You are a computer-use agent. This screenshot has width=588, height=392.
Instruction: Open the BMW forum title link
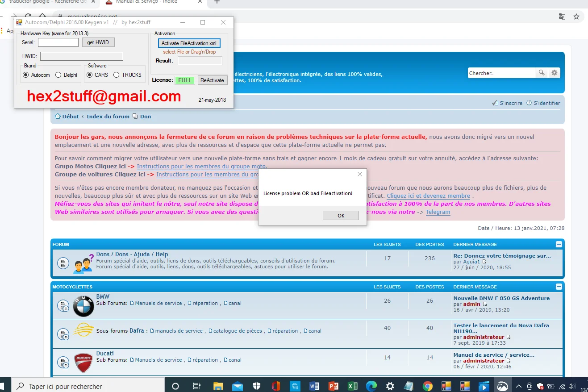click(103, 296)
